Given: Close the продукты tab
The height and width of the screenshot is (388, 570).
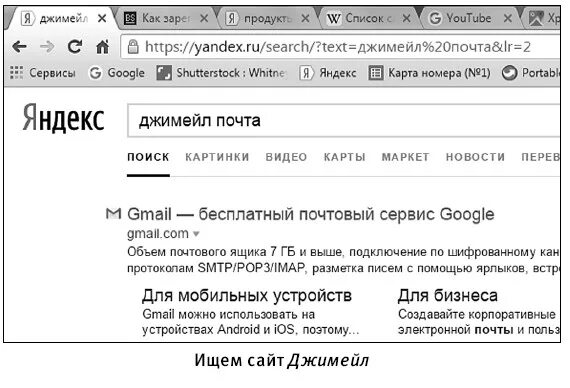Looking at the screenshot, I should [306, 18].
